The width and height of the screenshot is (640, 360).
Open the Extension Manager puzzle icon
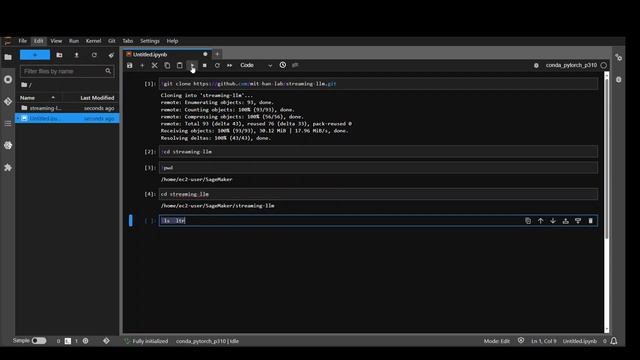8,167
